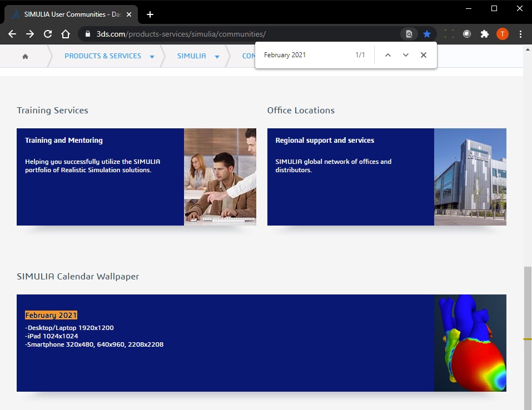Open a new browser tab
Screen dimensions: 532x410
point(150,14)
